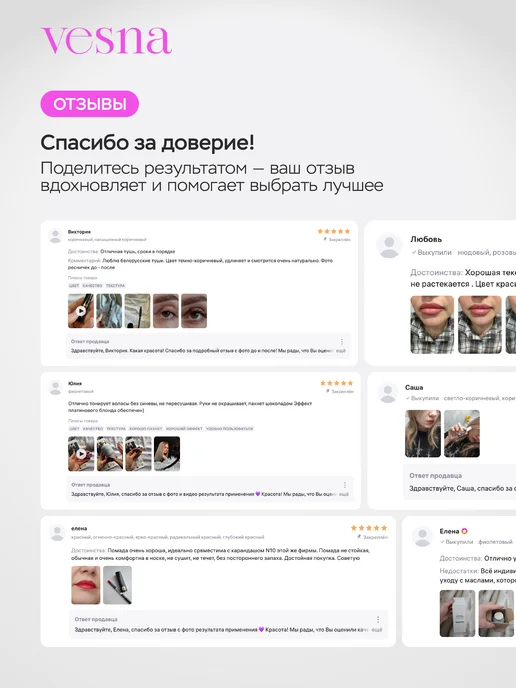
Task: Select the УДОБНО ПОЛЬЗОВАТЬСЯ tag
Action: click(x=229, y=428)
